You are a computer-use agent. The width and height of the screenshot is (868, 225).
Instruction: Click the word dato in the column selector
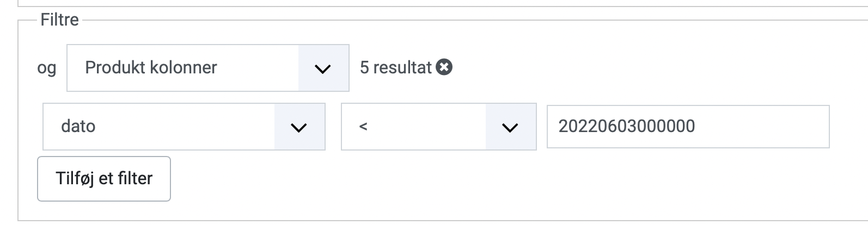pos(78,126)
